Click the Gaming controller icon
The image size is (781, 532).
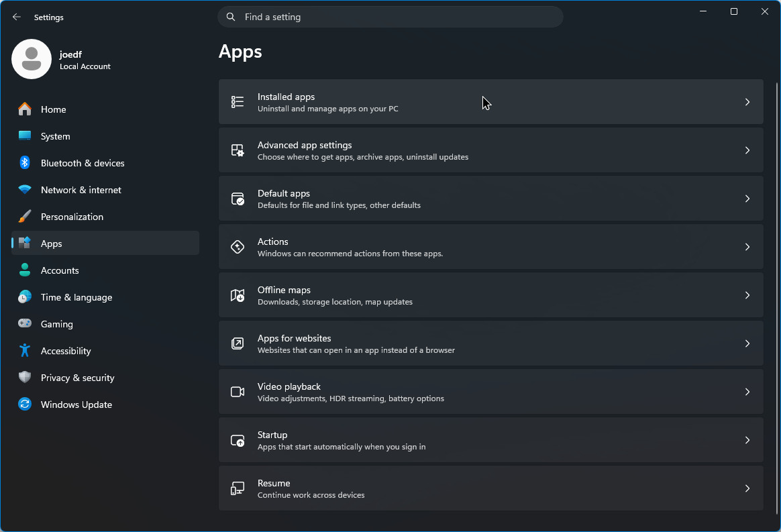(25, 323)
